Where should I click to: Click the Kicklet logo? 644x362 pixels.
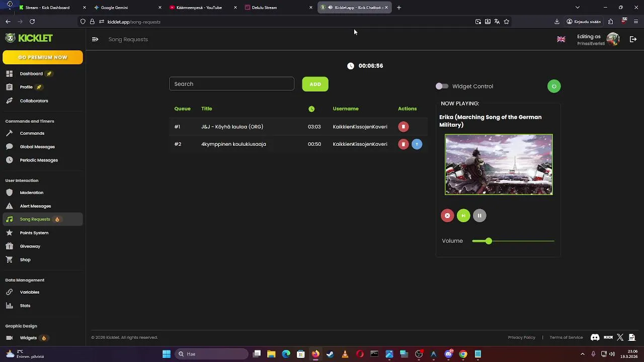pyautogui.click(x=29, y=38)
